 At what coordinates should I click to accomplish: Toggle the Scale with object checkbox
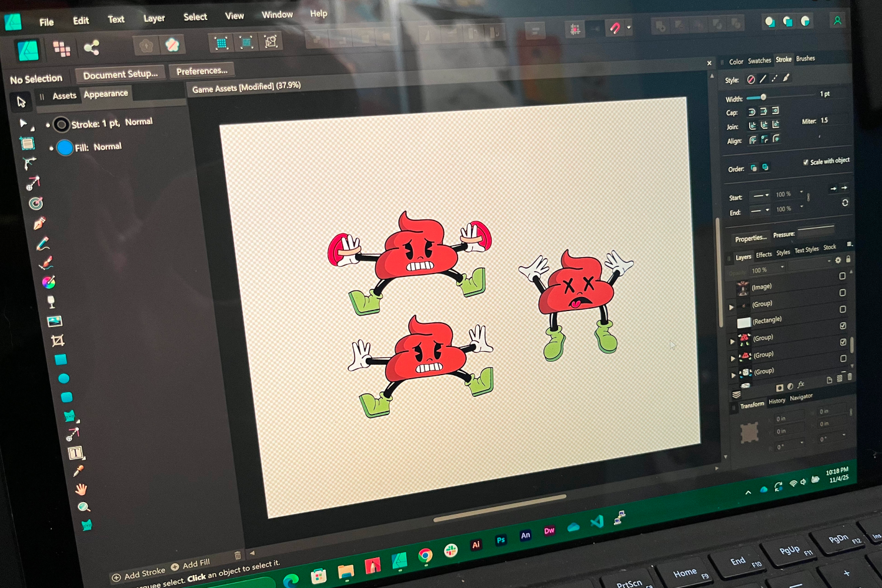806,162
